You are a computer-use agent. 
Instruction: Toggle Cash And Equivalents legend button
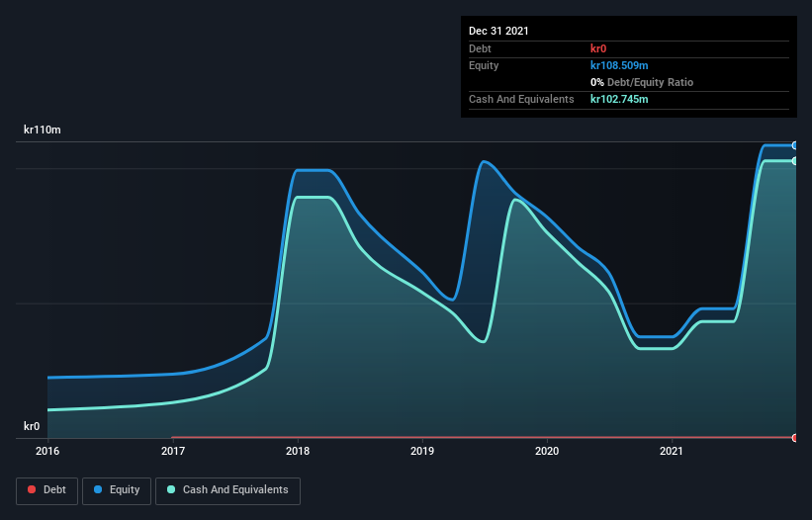(x=227, y=490)
